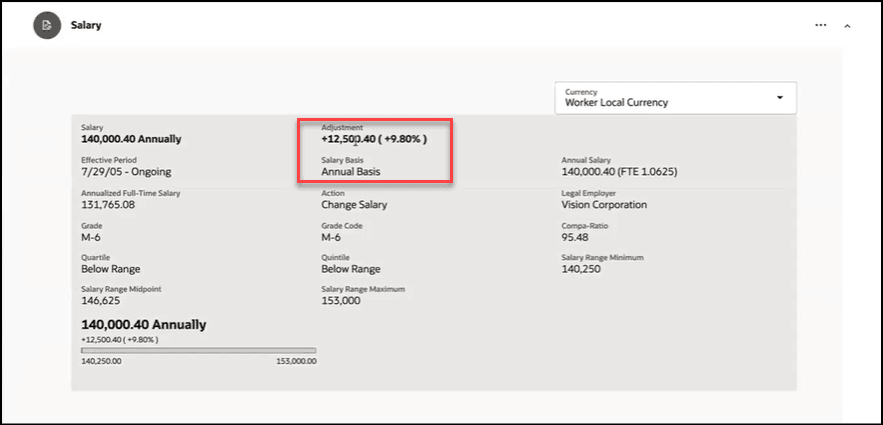Collapse the Salary section chevron
This screenshot has height=425, width=883.
[x=847, y=26]
